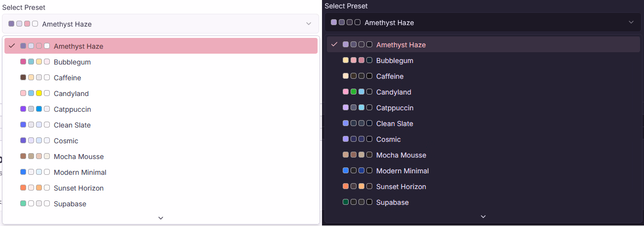
Task: Click checkmark beside Amethyst Haze in dark list
Action: point(334,44)
